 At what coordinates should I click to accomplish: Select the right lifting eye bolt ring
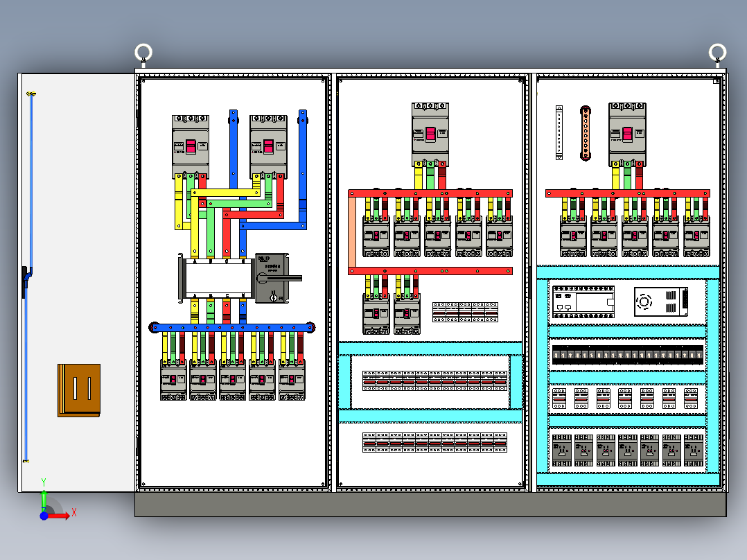(717, 52)
